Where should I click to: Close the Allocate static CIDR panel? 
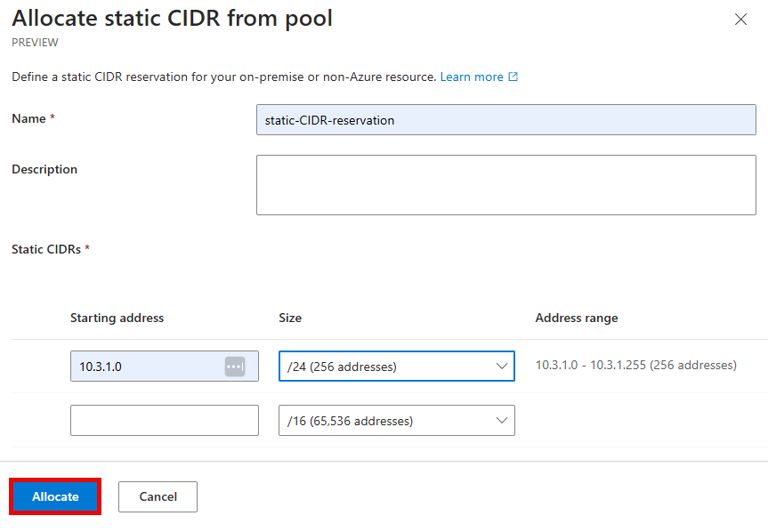[740, 19]
